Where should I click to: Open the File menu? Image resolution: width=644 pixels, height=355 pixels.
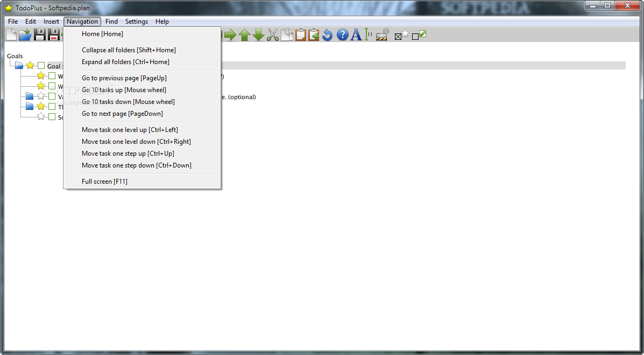[13, 22]
